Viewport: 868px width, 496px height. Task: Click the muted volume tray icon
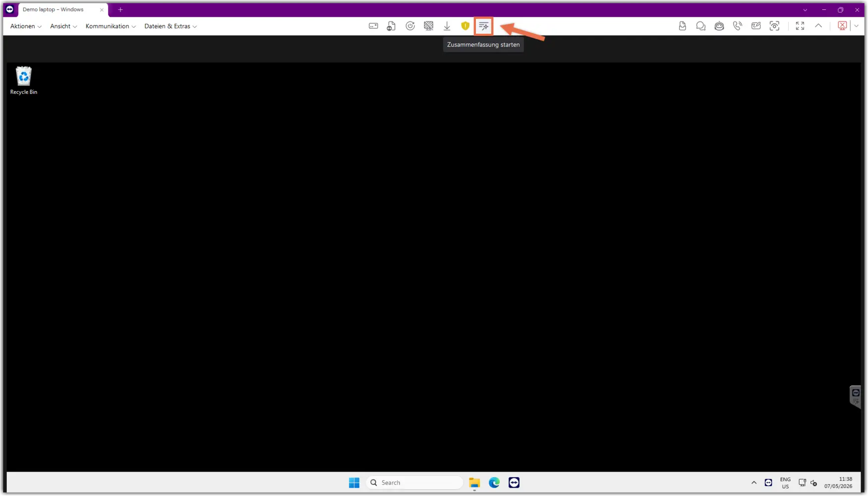click(x=813, y=483)
